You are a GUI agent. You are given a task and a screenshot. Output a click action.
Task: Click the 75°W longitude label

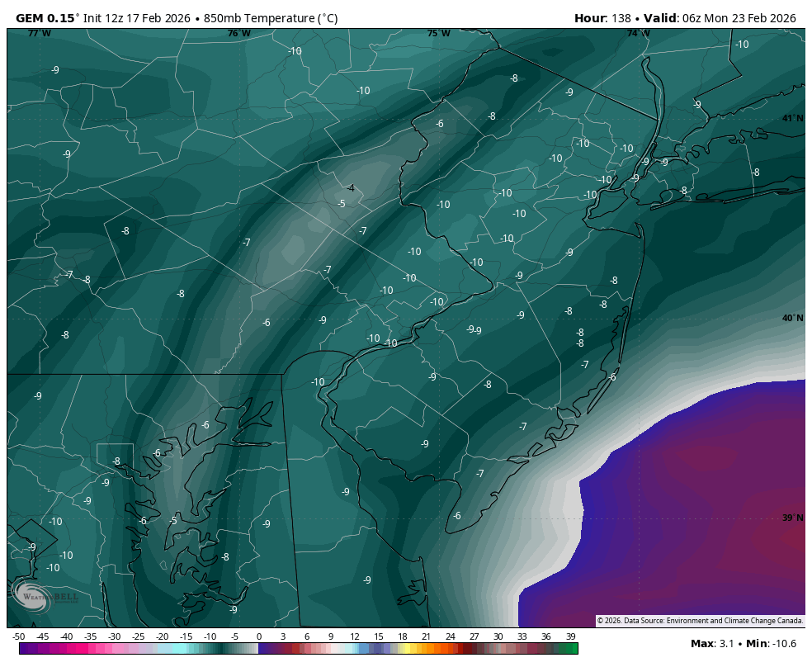click(438, 33)
